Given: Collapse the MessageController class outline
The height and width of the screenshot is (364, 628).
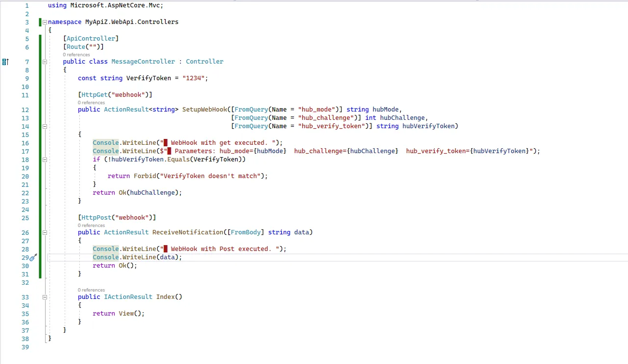Looking at the screenshot, I should [x=45, y=62].
